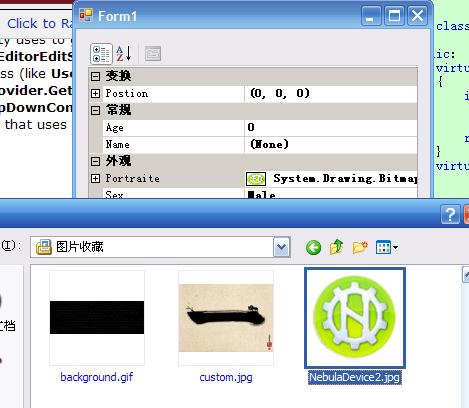
Task: Select the Portraite property label
Action: [132, 178]
